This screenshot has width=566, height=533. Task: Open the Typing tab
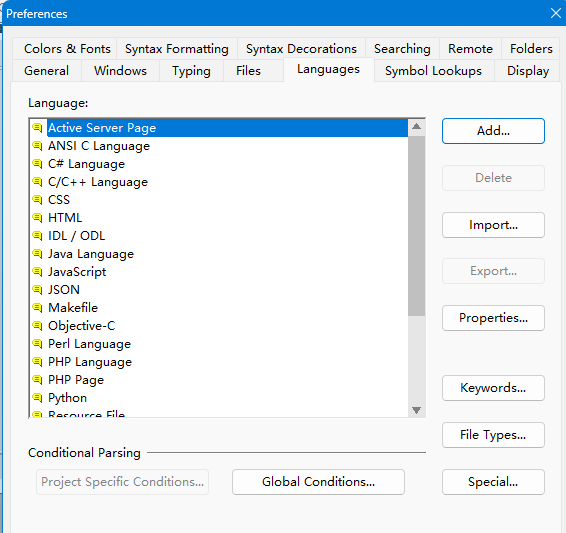(x=191, y=71)
